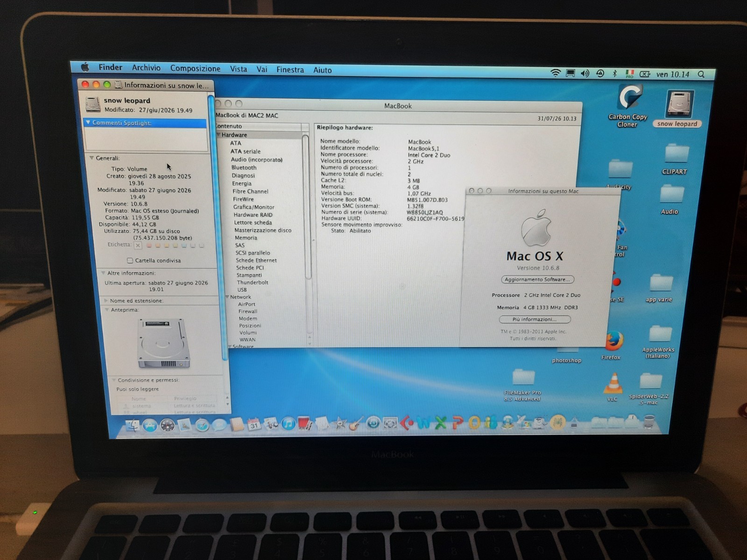Launch Microsoft Excel from the Dock
The height and width of the screenshot is (560, 747).
(441, 423)
